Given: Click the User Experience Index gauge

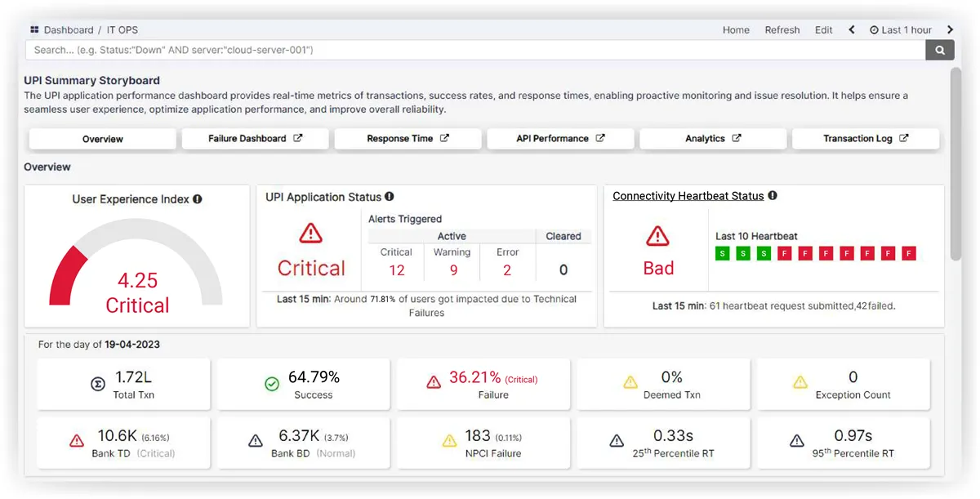Looking at the screenshot, I should [x=136, y=261].
